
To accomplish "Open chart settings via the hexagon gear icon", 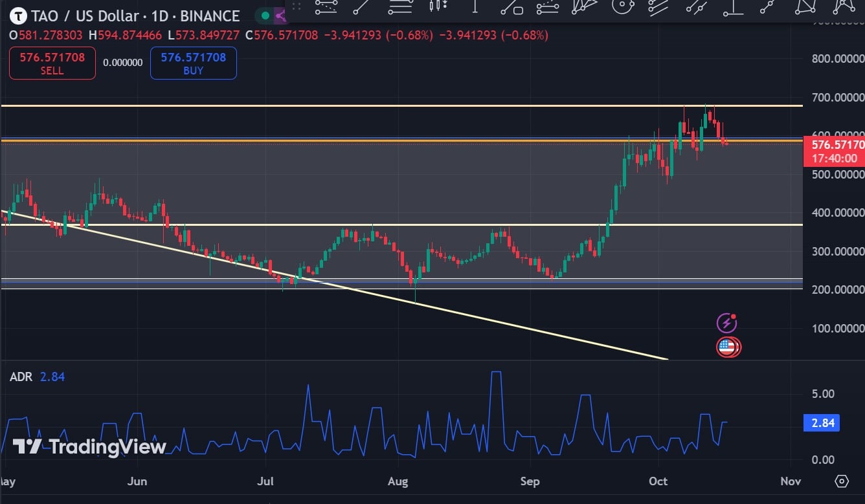I will point(842,481).
